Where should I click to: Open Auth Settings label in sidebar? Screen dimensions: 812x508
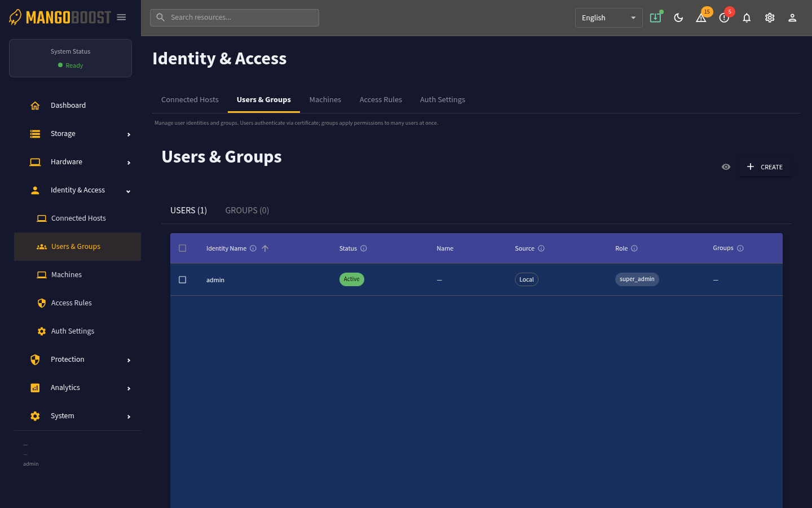[x=73, y=331]
